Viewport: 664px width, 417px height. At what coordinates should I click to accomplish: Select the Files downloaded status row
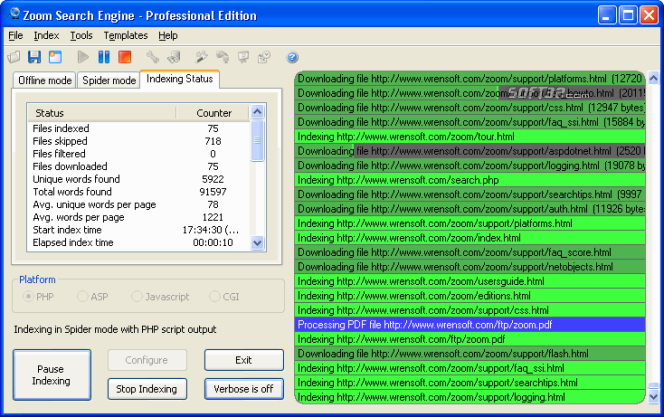click(139, 166)
